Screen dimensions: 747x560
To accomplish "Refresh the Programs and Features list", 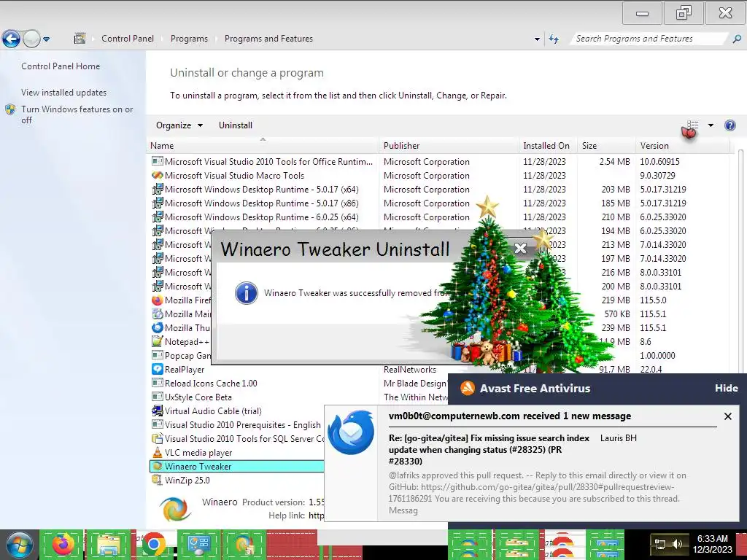I will [554, 39].
